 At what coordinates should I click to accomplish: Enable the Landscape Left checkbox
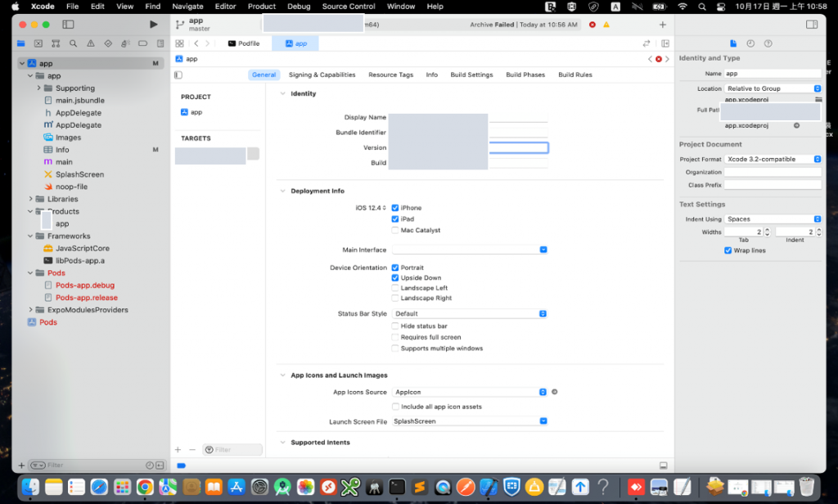pos(395,288)
